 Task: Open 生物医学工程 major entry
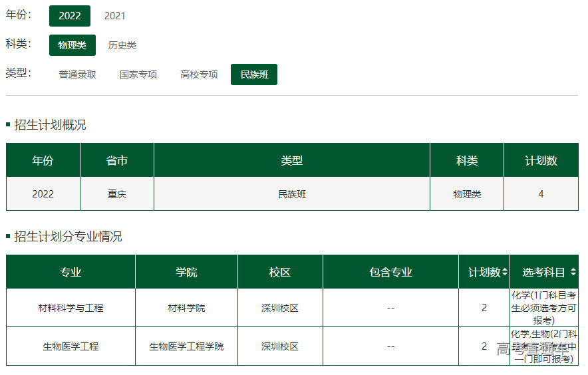(71, 346)
